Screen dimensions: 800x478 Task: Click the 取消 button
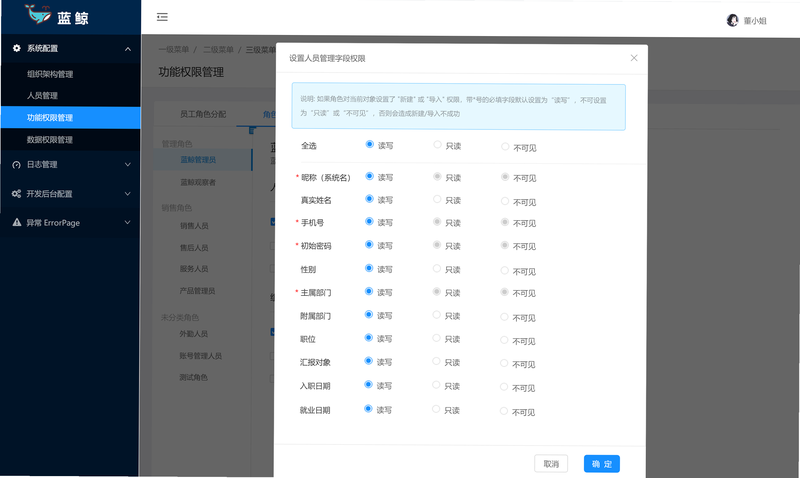click(x=551, y=464)
